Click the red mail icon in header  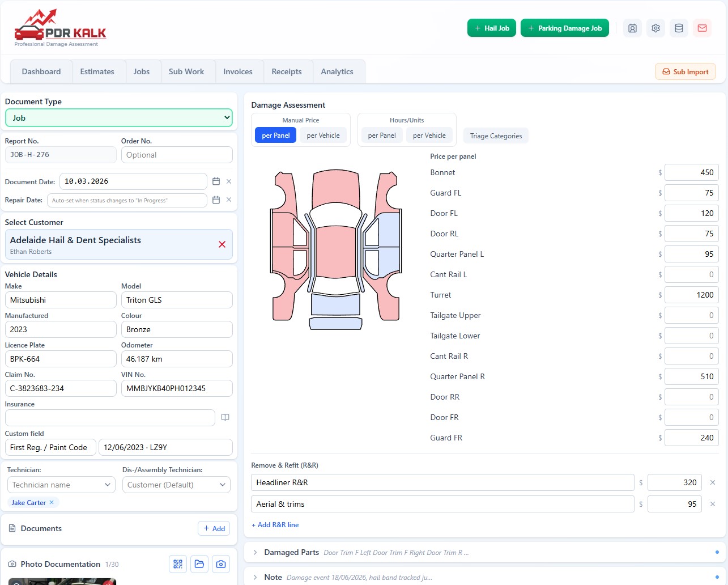(702, 28)
